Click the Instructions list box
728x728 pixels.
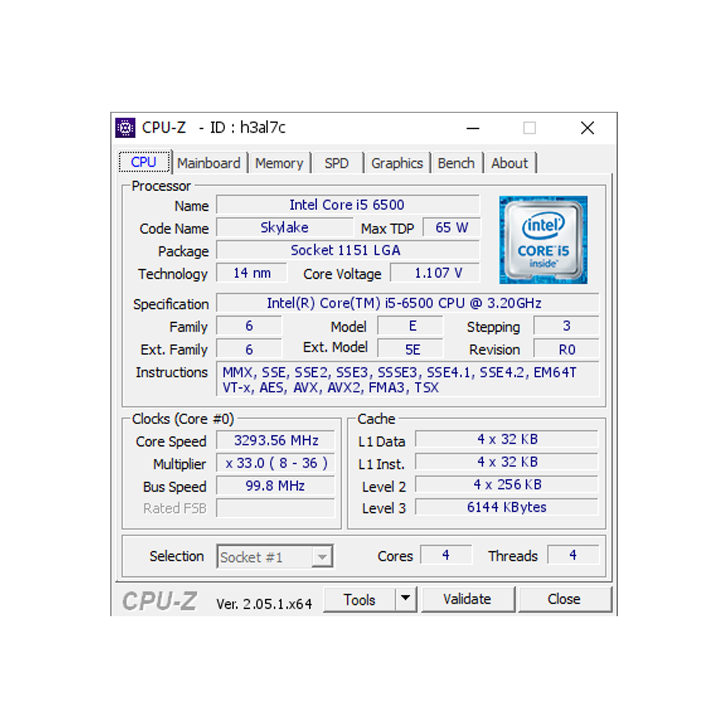pos(406,380)
